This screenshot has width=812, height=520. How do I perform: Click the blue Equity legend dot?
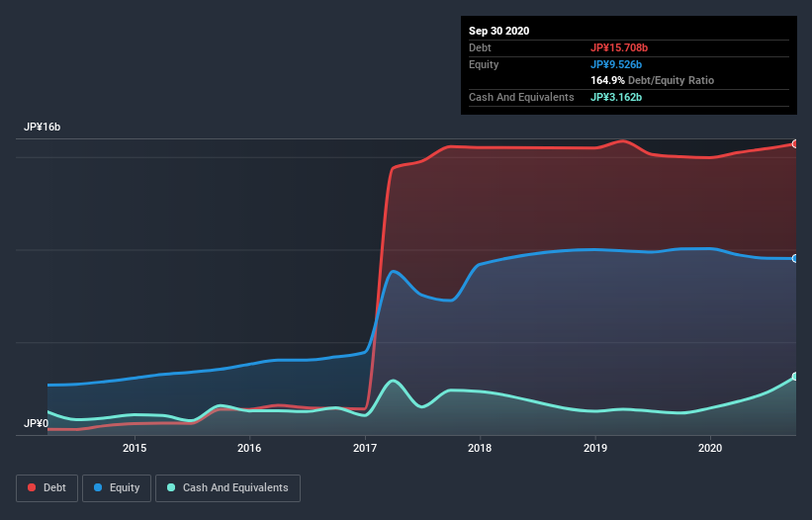[98, 487]
